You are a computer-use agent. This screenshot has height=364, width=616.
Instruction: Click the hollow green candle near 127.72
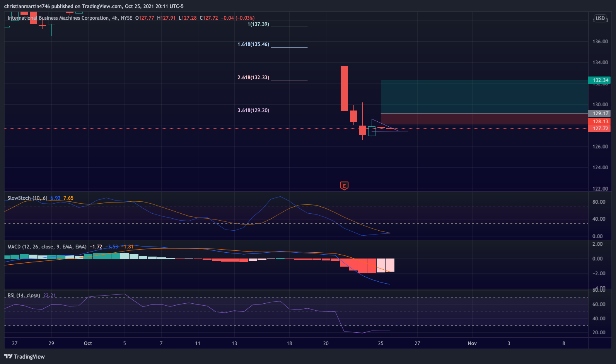tap(372, 131)
